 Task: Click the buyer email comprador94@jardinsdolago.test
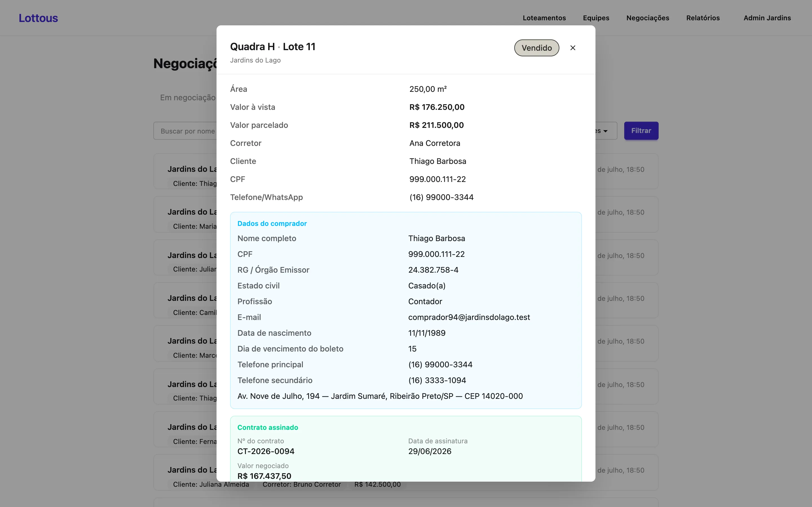coord(469,317)
